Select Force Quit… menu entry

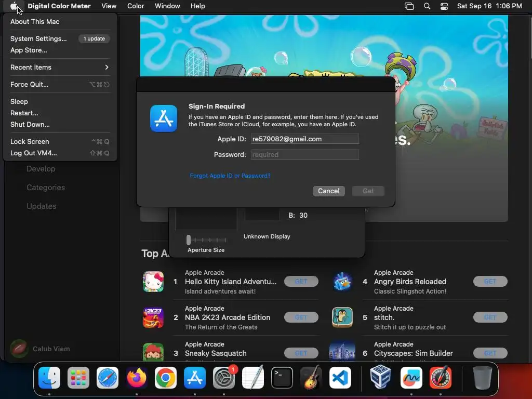(60, 85)
